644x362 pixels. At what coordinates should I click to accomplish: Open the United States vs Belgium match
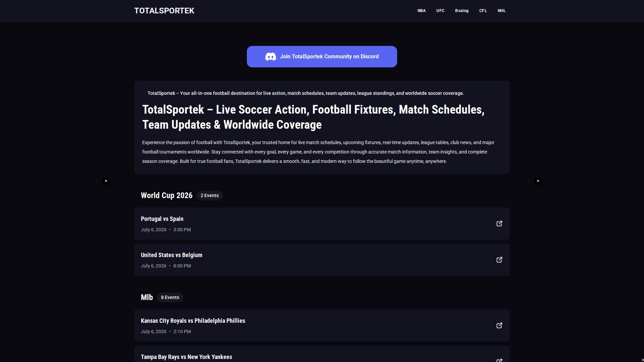[x=322, y=260]
